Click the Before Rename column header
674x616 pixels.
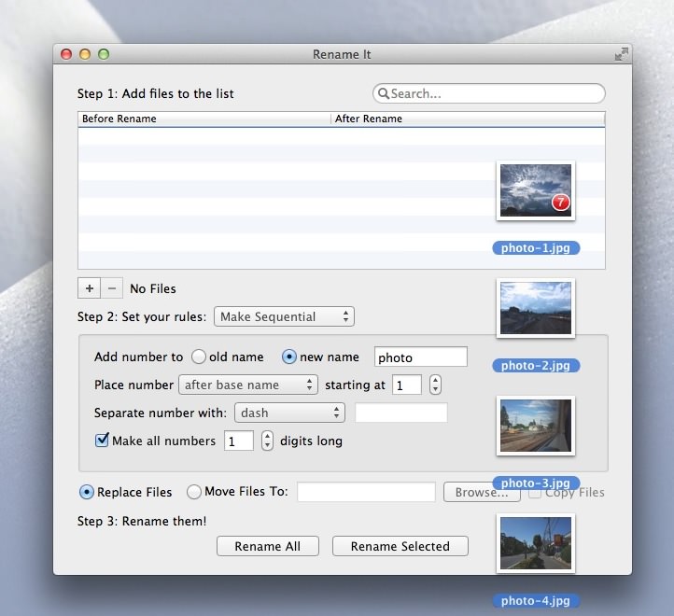(x=204, y=119)
